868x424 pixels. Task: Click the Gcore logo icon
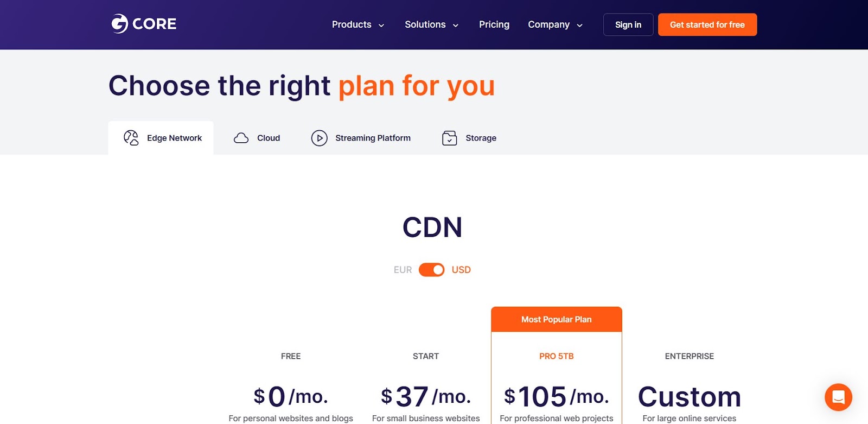click(x=119, y=24)
